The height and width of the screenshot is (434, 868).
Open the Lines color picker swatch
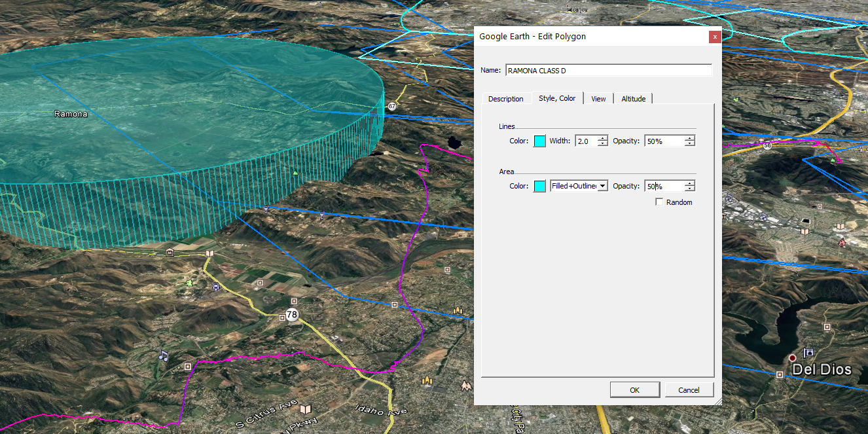(539, 140)
